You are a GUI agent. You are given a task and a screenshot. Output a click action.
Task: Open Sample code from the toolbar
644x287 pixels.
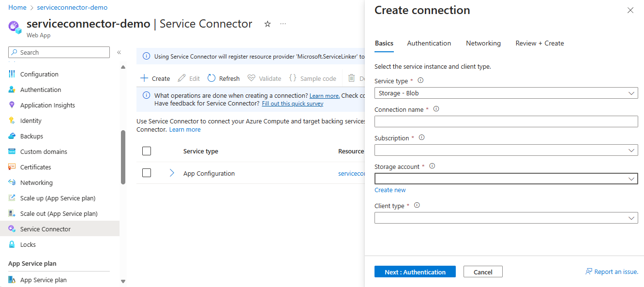pos(313,78)
